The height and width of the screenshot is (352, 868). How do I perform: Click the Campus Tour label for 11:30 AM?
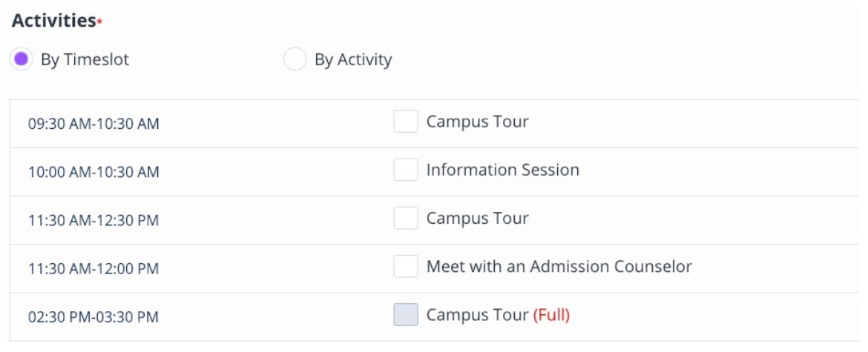[477, 219]
